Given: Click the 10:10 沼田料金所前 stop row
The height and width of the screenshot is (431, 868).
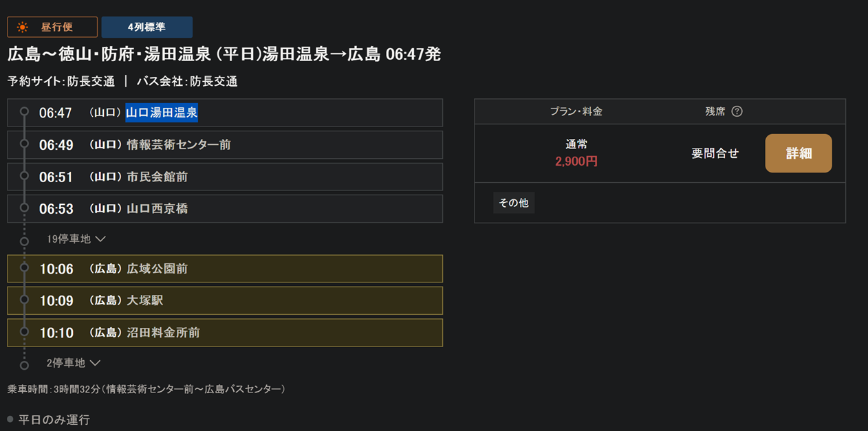Looking at the screenshot, I should coord(224,333).
